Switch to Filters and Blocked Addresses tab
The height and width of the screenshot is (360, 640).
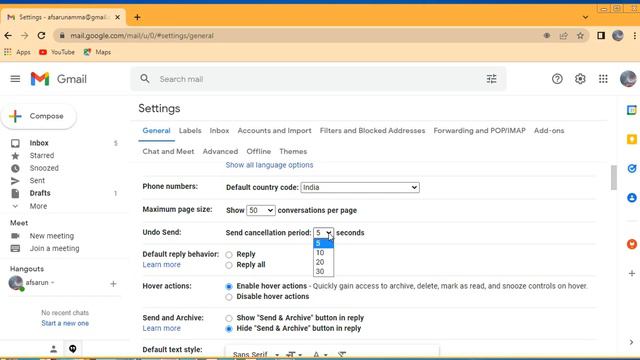[372, 131]
